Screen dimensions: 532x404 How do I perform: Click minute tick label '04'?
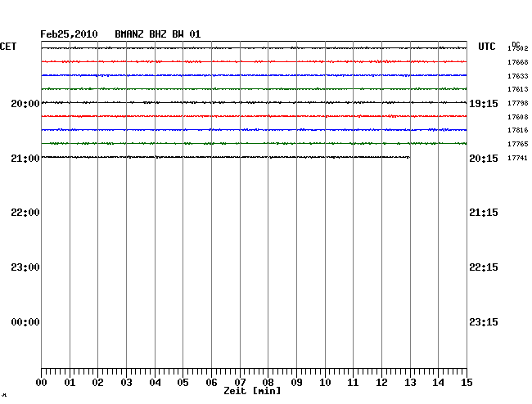[x=155, y=383]
